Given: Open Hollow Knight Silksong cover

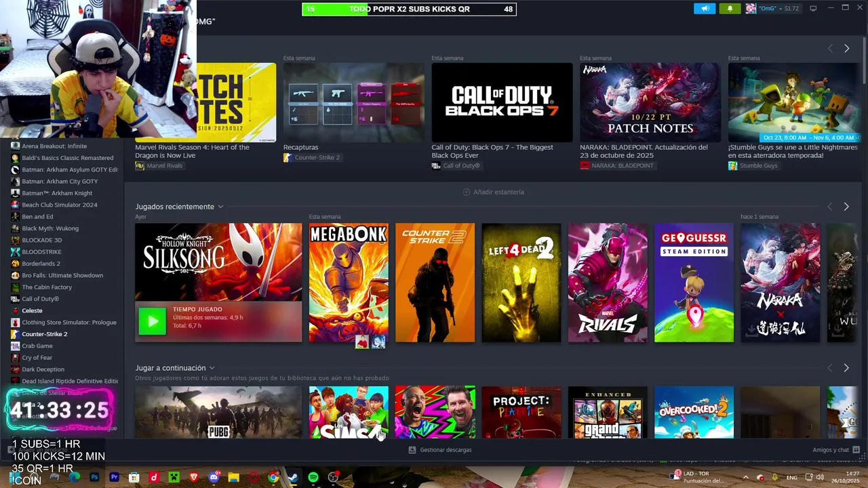Looking at the screenshot, I should pos(218,262).
